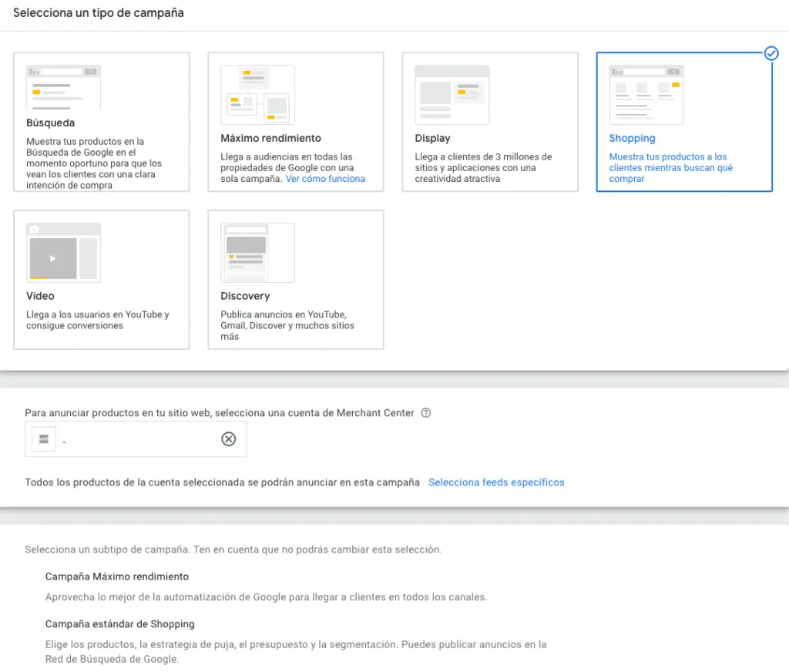
Task: Click the Display campaign illustration icon
Action: [x=452, y=94]
